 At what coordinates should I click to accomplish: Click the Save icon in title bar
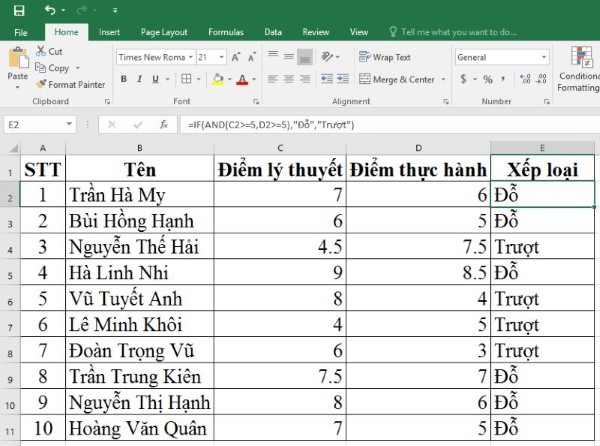(x=19, y=10)
